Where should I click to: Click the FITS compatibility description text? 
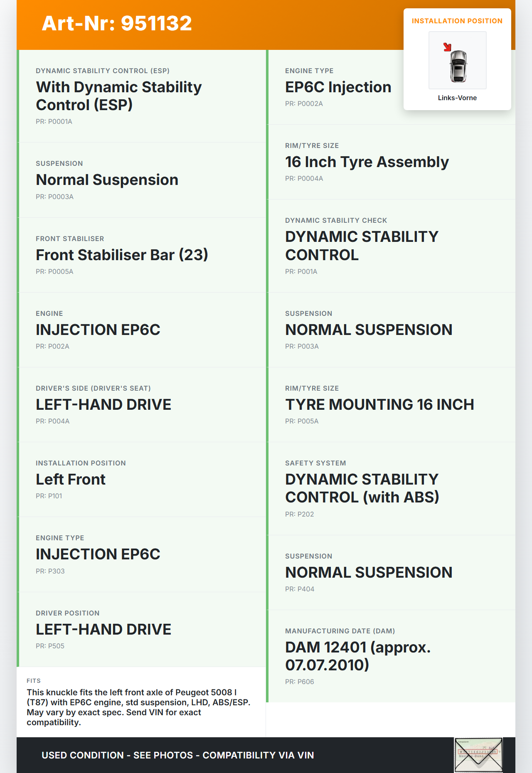point(138,707)
